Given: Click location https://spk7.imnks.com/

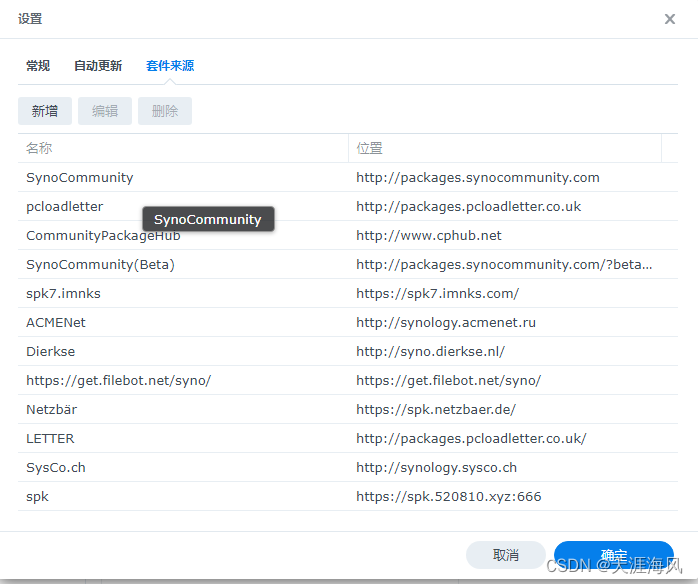Looking at the screenshot, I should 438,294.
